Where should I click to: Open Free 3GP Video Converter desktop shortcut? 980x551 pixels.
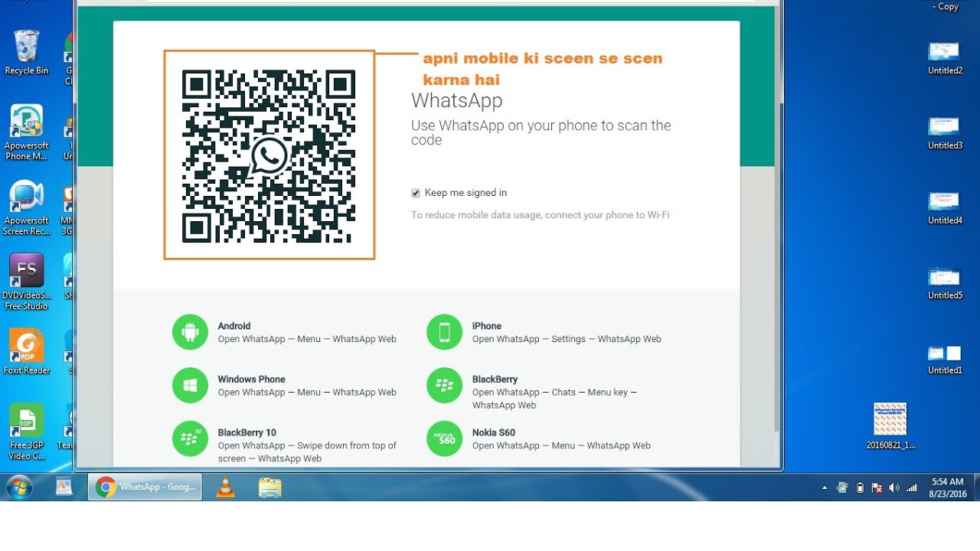coord(26,432)
